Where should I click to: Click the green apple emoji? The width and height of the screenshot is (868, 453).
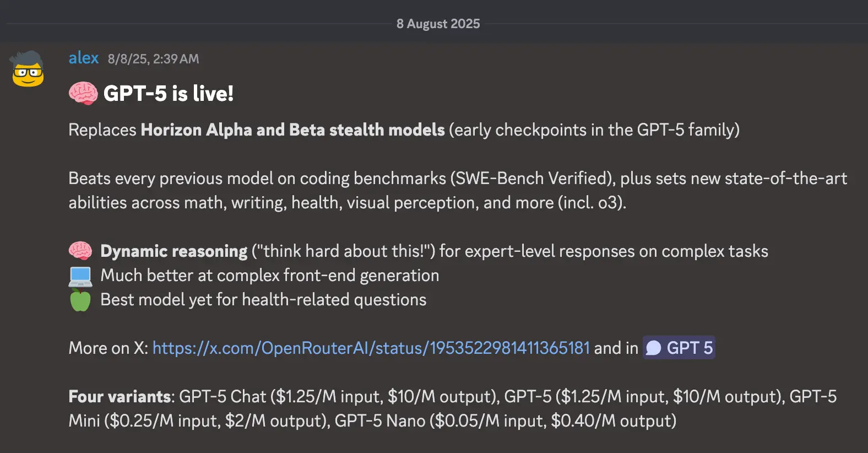pos(80,300)
